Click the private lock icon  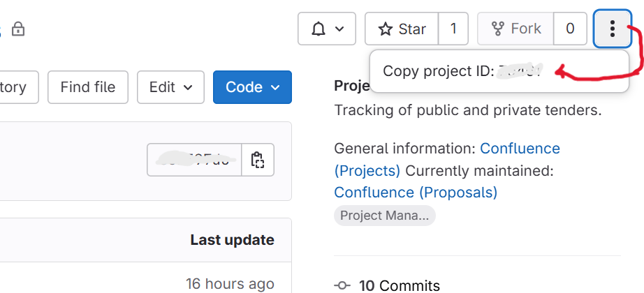[x=17, y=29]
